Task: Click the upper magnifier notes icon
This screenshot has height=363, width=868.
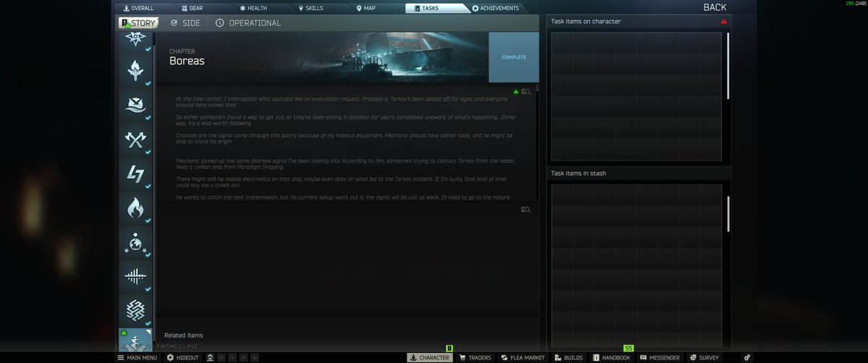Action: (527, 92)
